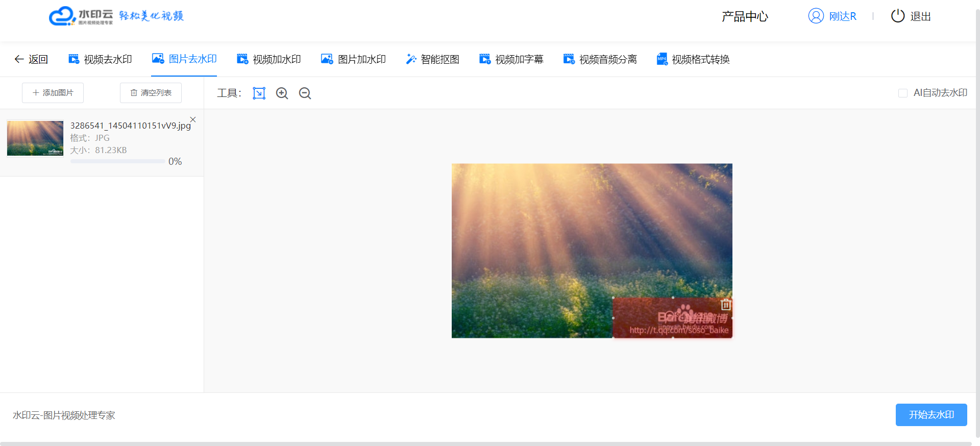The image size is (980, 446).
Task: Click the 退出 logout button
Action: pyautogui.click(x=911, y=16)
